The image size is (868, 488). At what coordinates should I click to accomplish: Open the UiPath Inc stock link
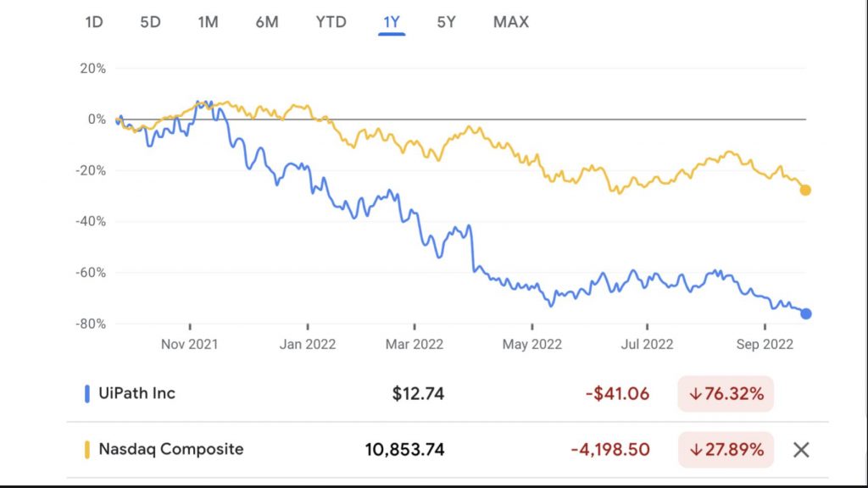[137, 394]
